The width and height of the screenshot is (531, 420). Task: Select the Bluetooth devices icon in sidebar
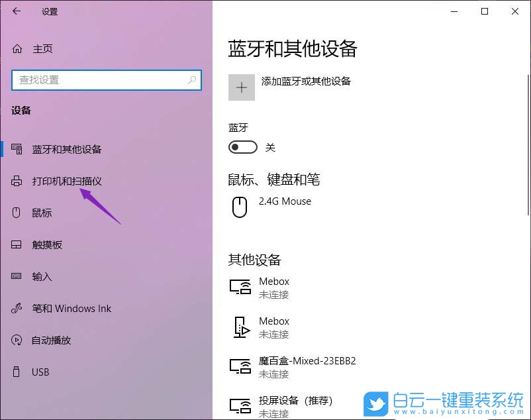[x=16, y=149]
